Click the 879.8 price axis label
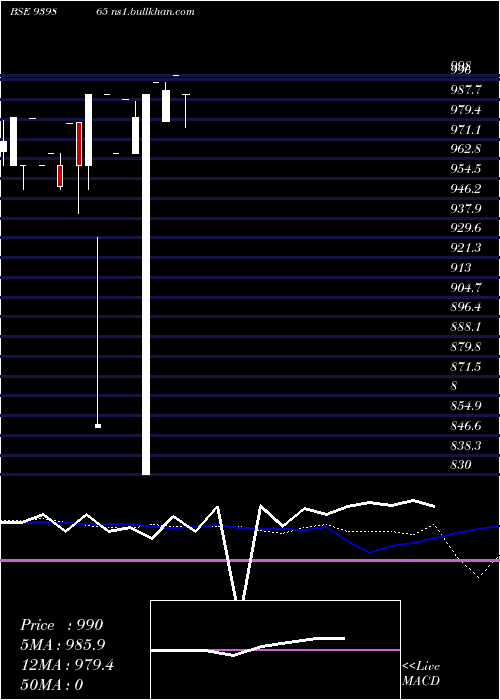 466,346
